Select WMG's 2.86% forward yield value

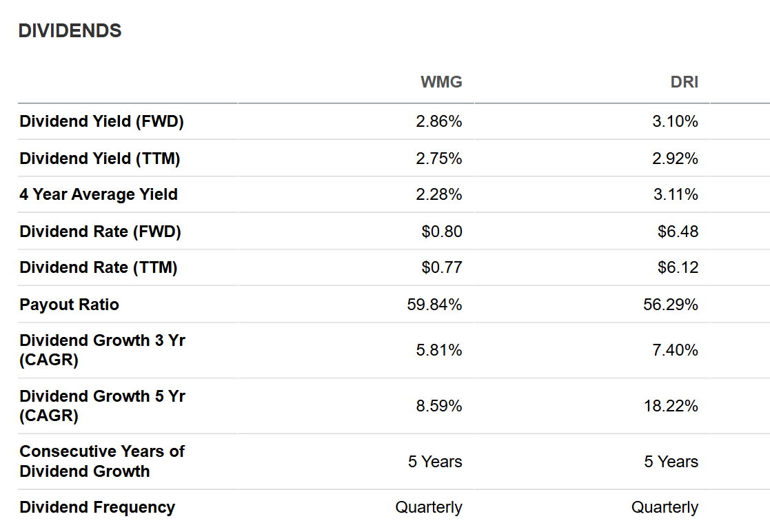[x=438, y=121]
